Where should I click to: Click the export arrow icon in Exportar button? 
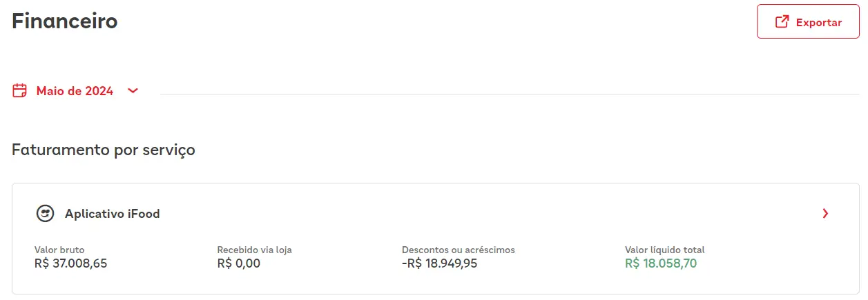[782, 22]
